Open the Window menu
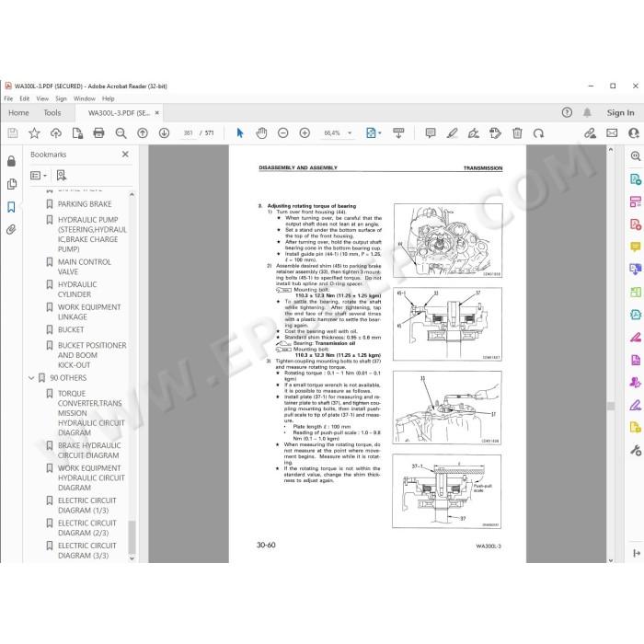The height and width of the screenshot is (644, 644). 85,98
